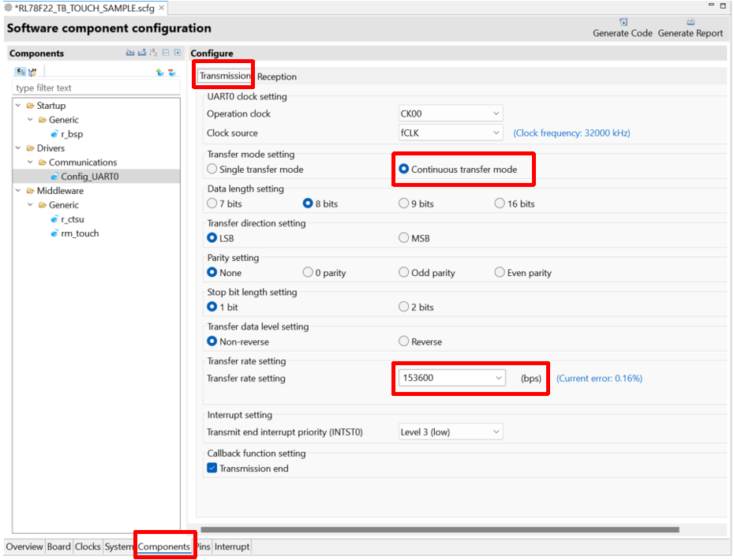Uncheck the Transmission end callback
The width and height of the screenshot is (734, 560).
click(x=212, y=469)
